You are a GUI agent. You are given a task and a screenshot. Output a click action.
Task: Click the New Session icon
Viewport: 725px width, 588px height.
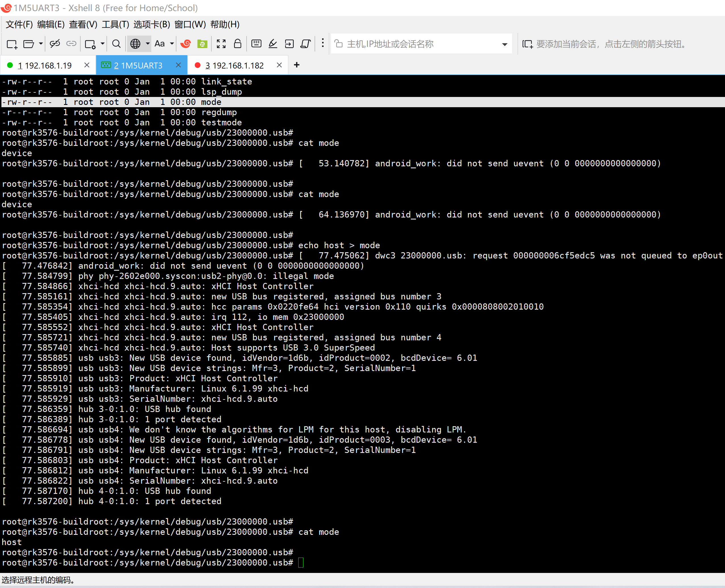point(12,44)
